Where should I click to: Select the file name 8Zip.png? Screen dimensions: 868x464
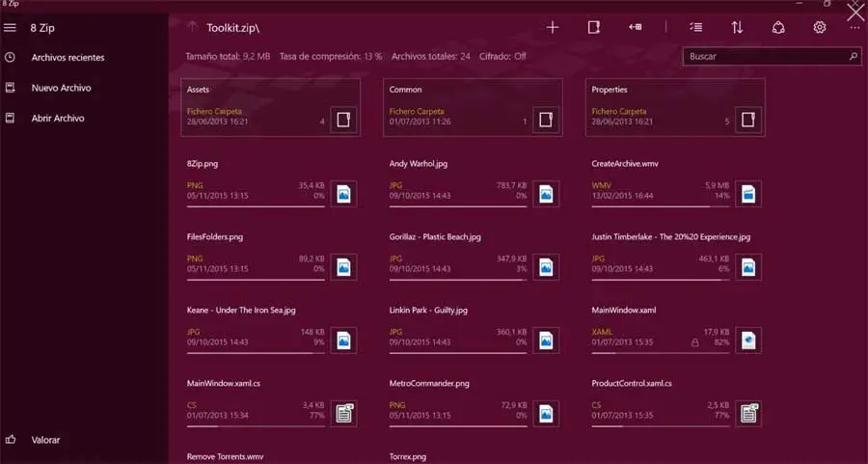point(203,164)
